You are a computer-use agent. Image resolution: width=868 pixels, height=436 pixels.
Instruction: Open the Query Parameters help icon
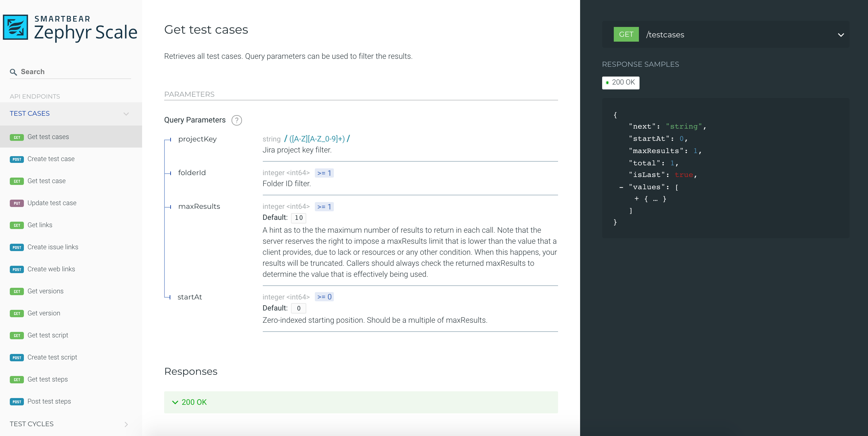pos(236,120)
